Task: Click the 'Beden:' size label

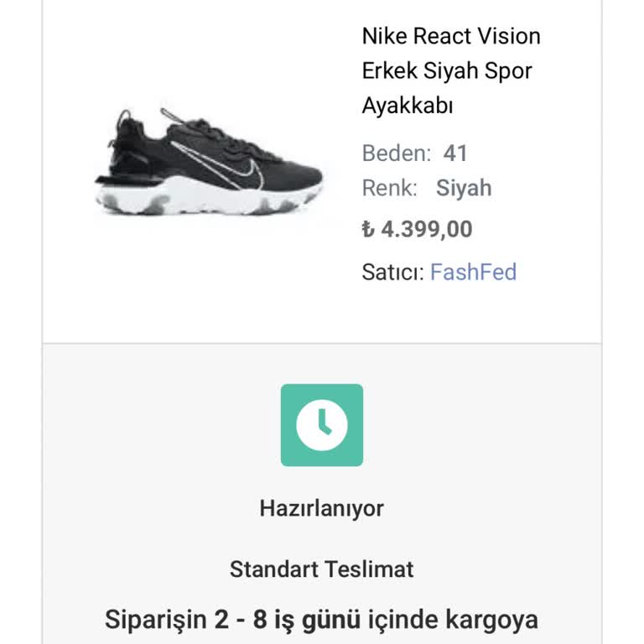Action: pos(396,153)
